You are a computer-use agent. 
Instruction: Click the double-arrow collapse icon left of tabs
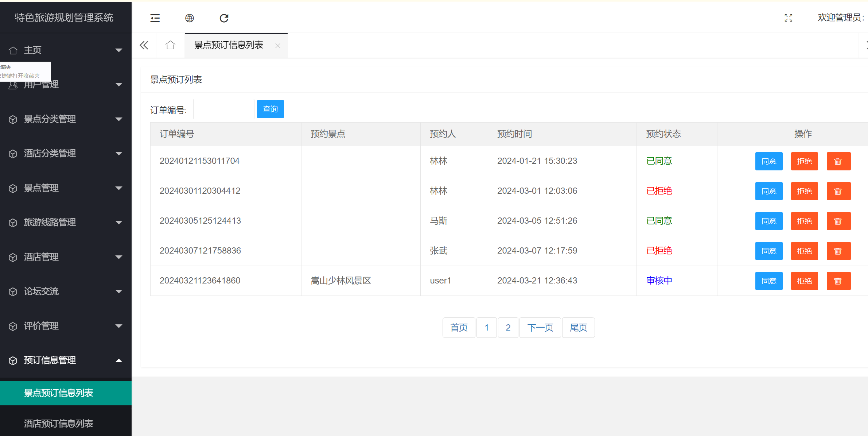coord(144,45)
